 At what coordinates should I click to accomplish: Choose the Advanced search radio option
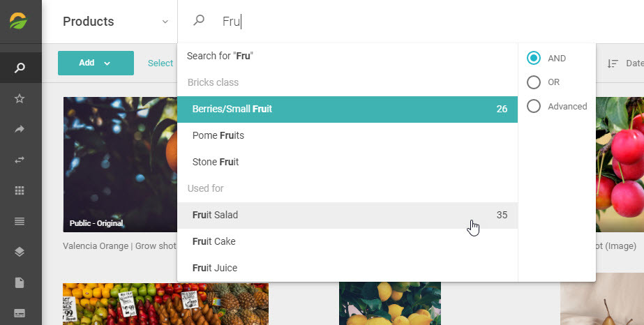(534, 106)
